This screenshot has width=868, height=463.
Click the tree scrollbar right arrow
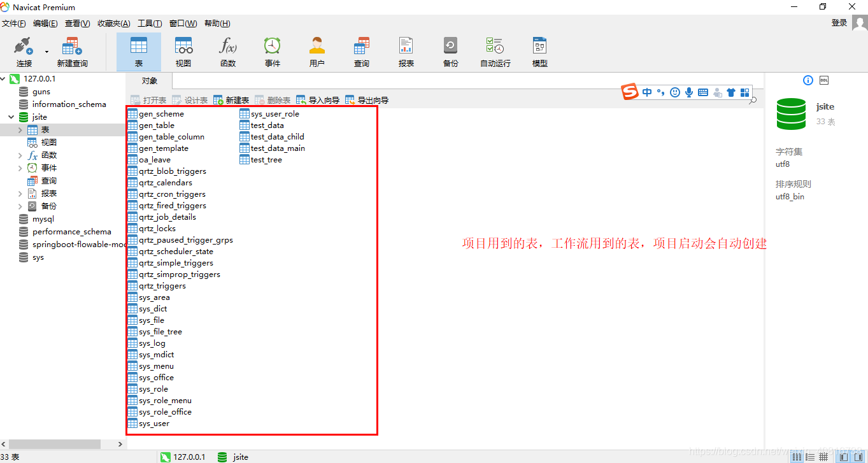click(120, 444)
